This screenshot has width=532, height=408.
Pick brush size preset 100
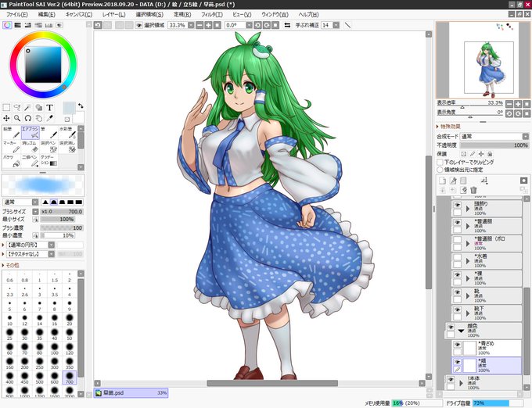pos(55,349)
